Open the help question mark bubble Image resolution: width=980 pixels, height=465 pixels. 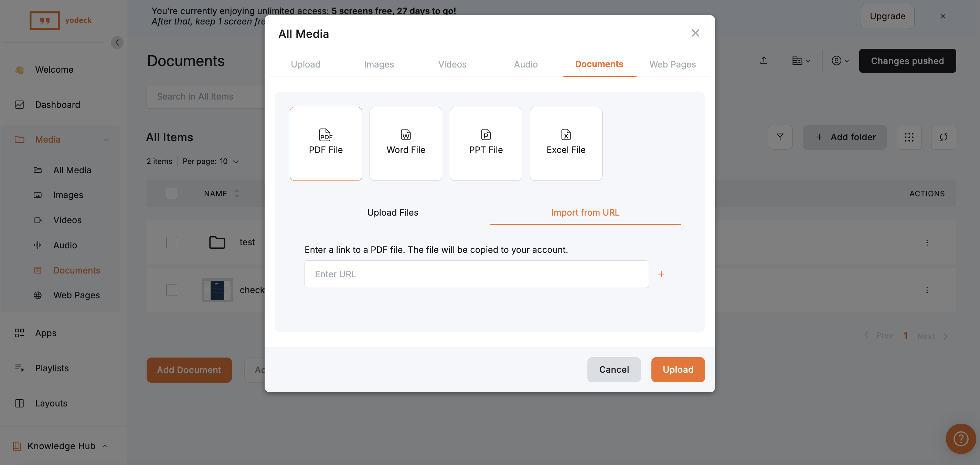(x=960, y=439)
